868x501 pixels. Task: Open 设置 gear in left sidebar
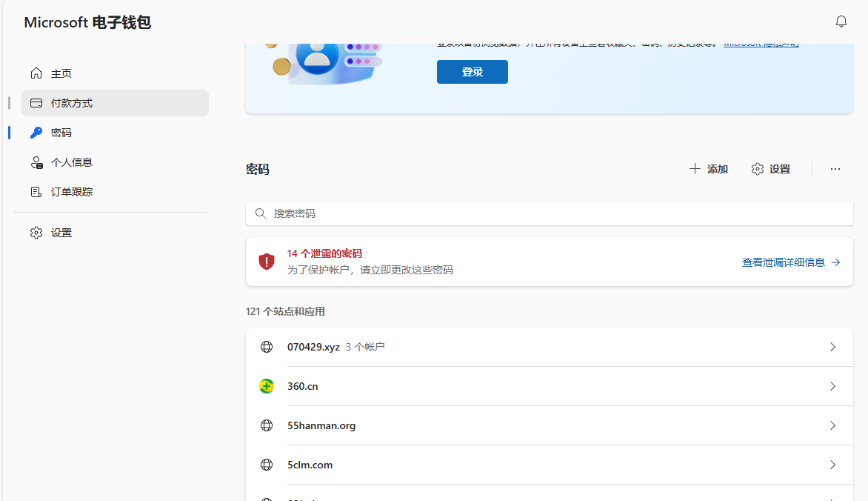click(x=36, y=233)
